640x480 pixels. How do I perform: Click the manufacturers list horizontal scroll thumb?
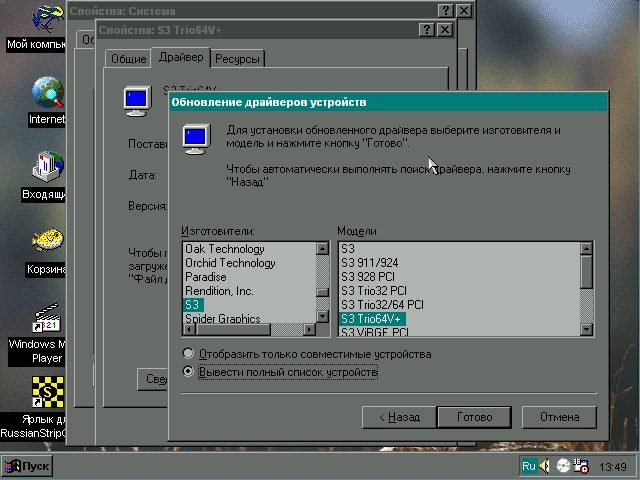(233, 330)
